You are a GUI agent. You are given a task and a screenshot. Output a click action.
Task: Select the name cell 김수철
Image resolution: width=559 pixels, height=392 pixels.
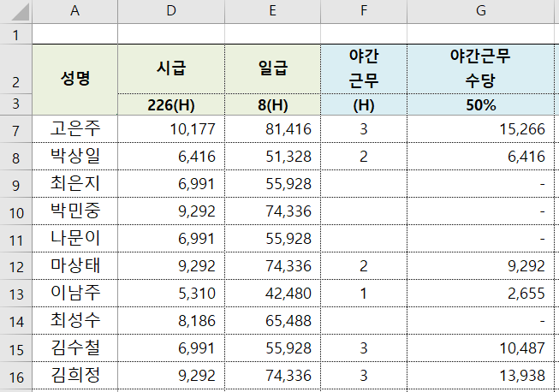click(74, 348)
